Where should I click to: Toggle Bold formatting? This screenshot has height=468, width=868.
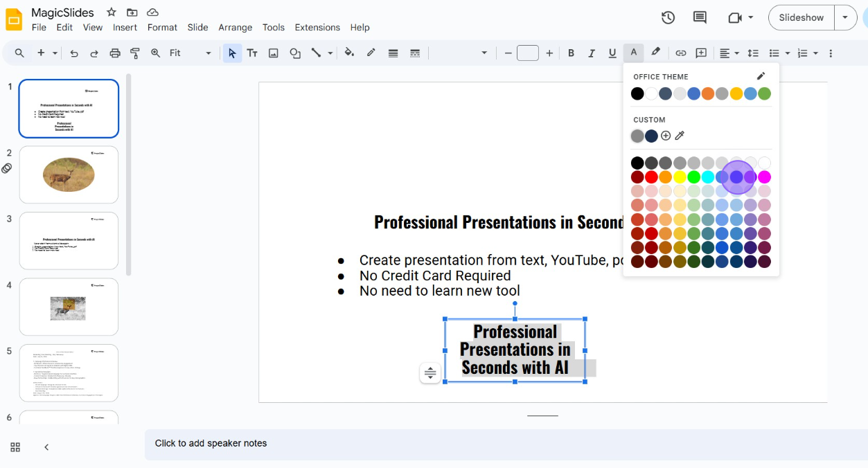571,53
